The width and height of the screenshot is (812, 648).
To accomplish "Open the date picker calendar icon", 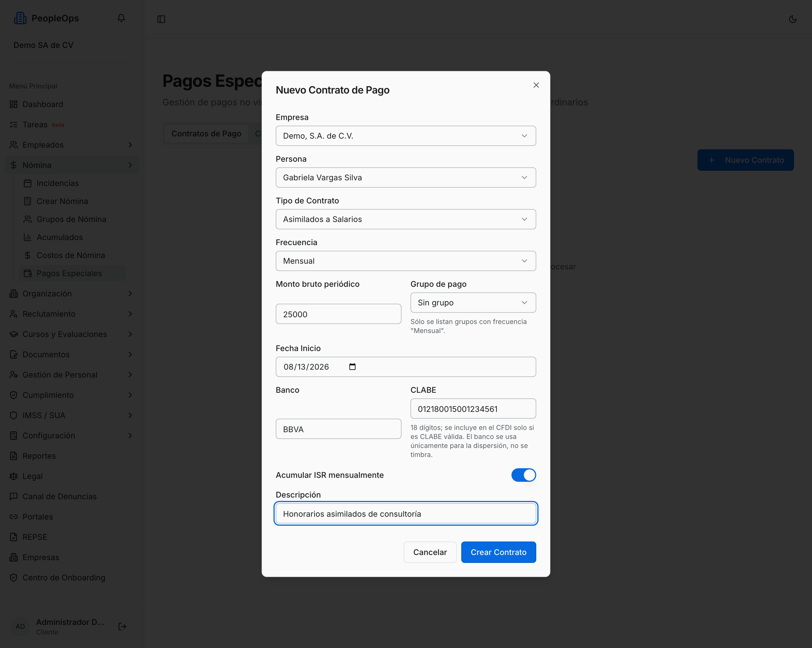I will click(352, 367).
